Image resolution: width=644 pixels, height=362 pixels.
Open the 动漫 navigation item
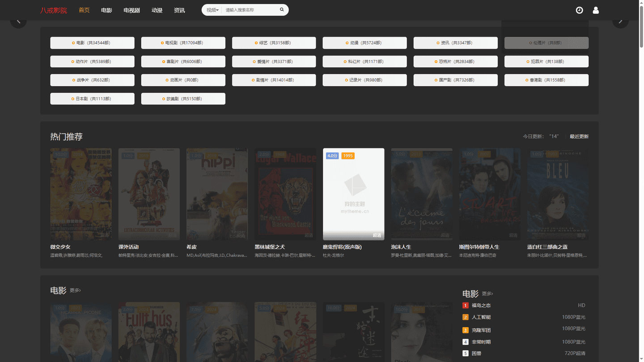[157, 10]
